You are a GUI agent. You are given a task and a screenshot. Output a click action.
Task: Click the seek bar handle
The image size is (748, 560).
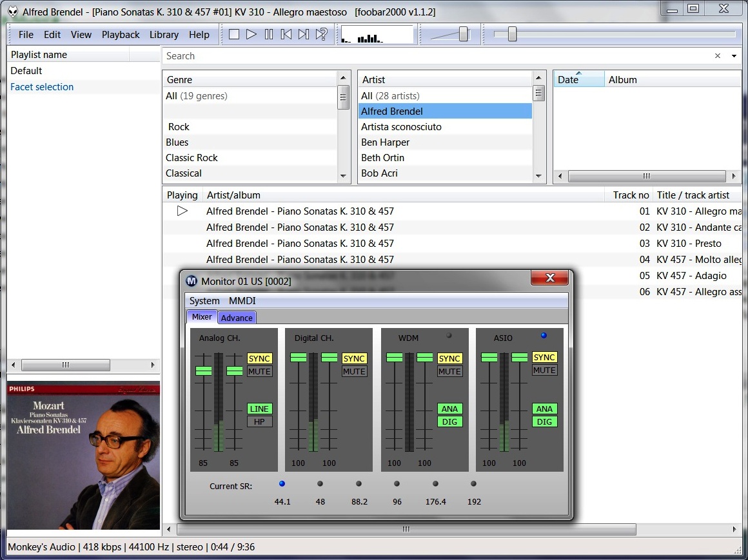(x=512, y=34)
